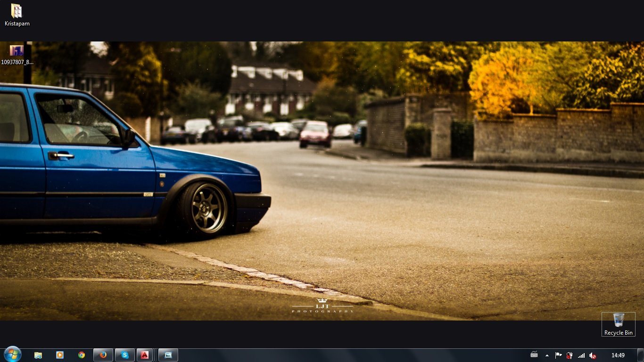Switch to the Skype window

(125, 355)
